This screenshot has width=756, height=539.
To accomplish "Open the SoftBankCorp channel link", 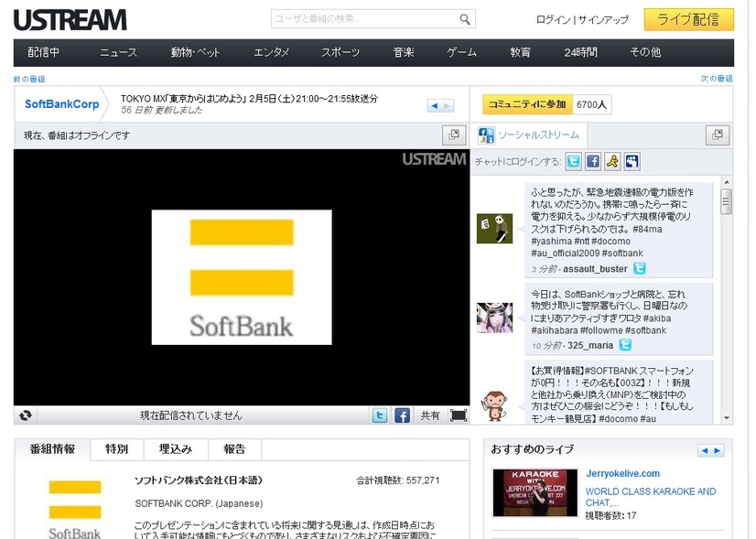I will coord(61,104).
